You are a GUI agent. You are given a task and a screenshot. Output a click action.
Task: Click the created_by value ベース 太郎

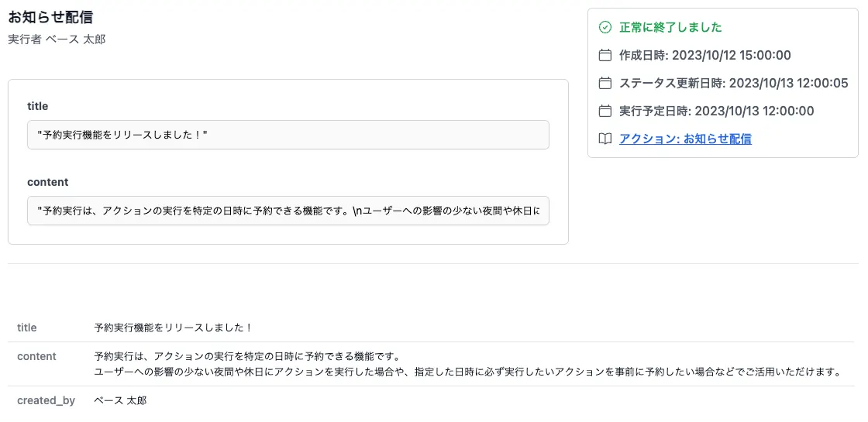120,400
